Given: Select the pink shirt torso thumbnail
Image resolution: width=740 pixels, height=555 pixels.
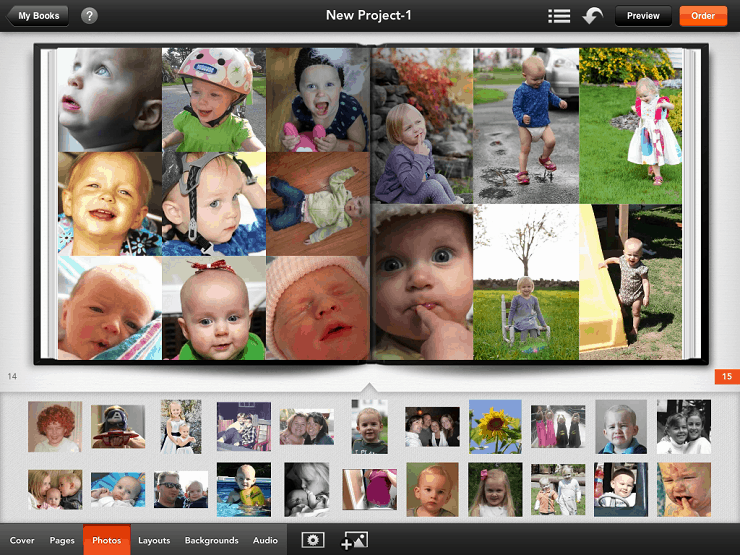Looking at the screenshot, I should tap(370, 489).
